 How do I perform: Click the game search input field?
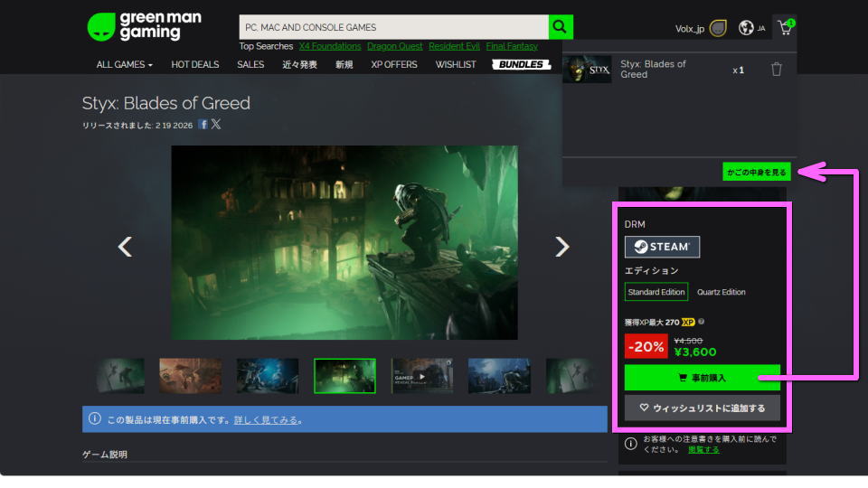point(393,27)
